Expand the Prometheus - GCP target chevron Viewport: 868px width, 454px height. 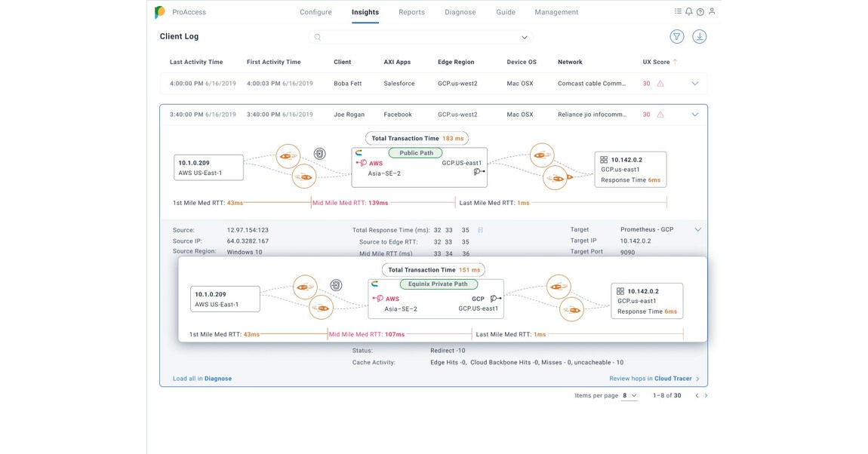pyautogui.click(x=698, y=229)
